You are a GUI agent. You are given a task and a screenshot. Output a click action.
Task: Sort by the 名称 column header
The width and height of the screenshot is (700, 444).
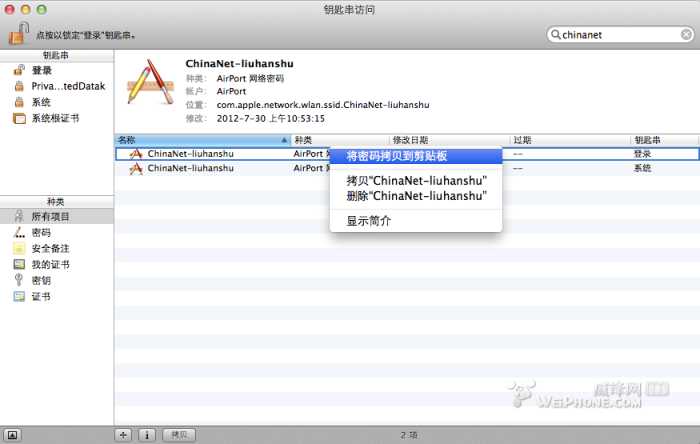pos(200,140)
